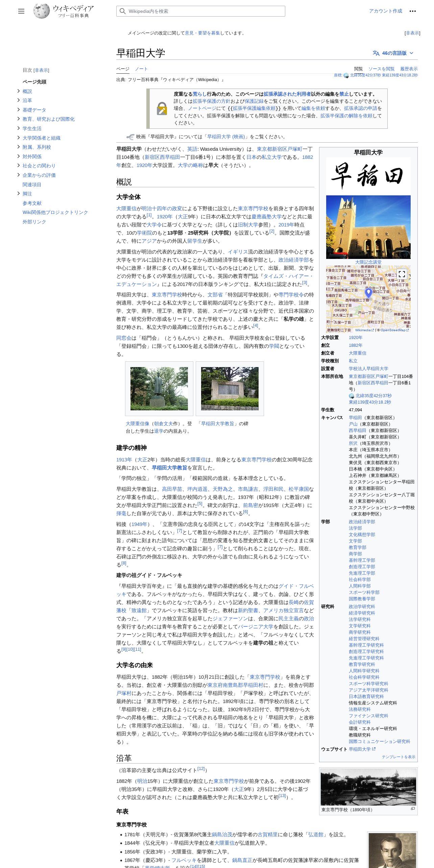Switch to the ページ tab

pos(123,69)
